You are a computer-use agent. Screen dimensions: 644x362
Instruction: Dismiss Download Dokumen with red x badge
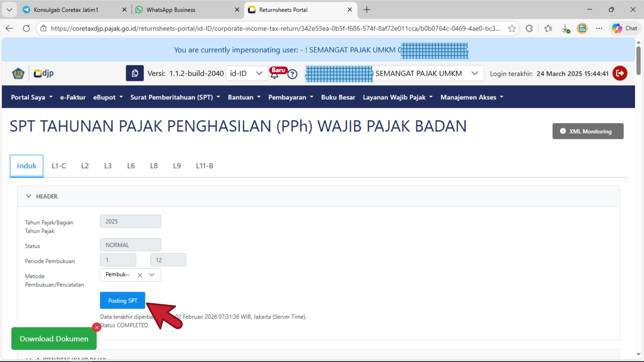click(x=97, y=327)
